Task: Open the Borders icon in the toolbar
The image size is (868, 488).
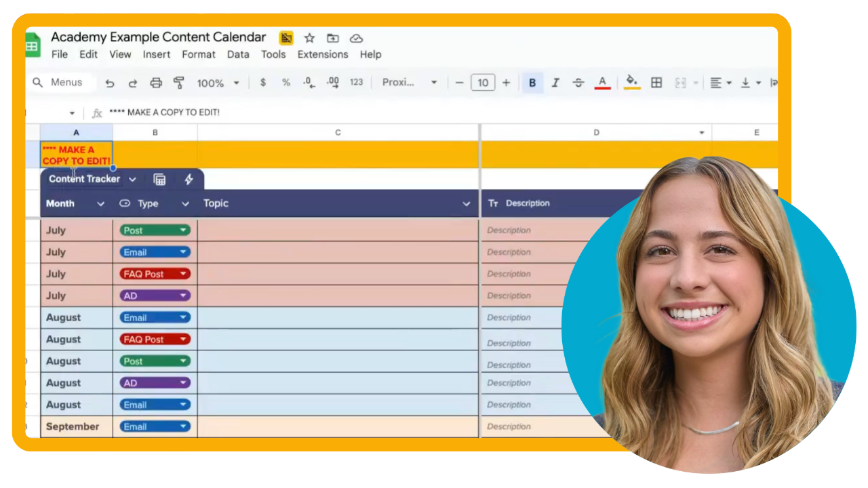Action: point(656,82)
